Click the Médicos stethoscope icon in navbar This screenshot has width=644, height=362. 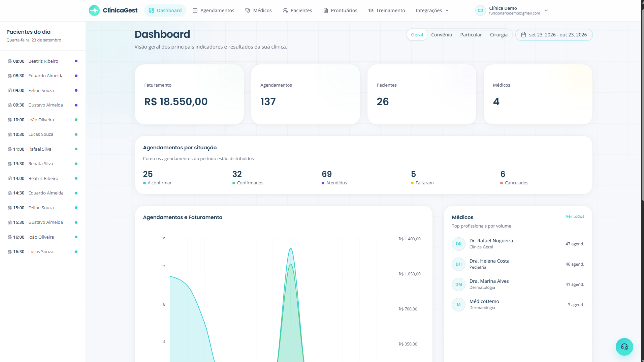tap(248, 10)
